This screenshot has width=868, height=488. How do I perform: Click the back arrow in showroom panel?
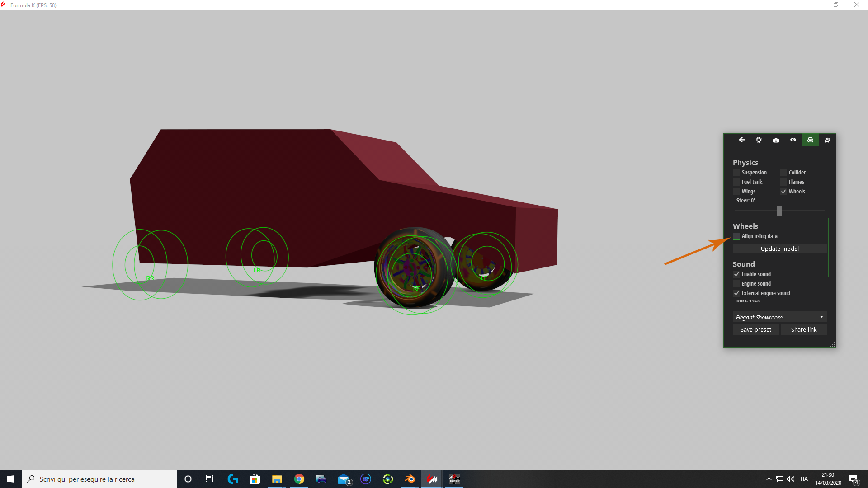point(742,140)
